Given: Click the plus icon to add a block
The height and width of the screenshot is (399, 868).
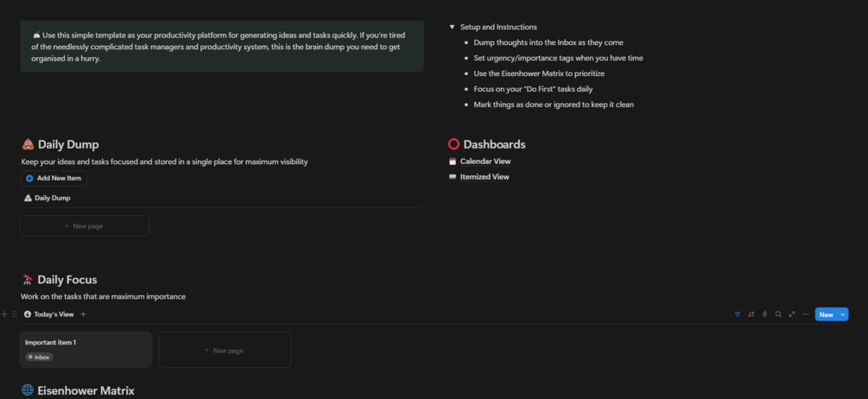Looking at the screenshot, I should click(5, 314).
